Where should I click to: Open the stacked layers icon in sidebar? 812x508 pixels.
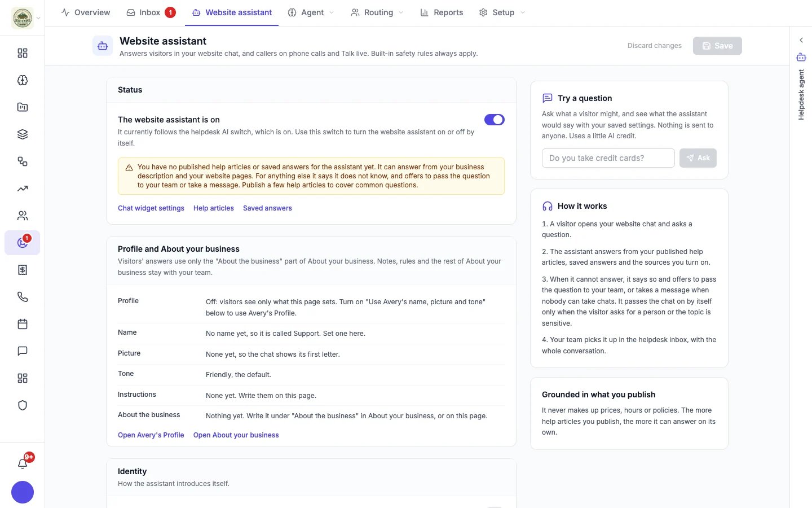[23, 134]
